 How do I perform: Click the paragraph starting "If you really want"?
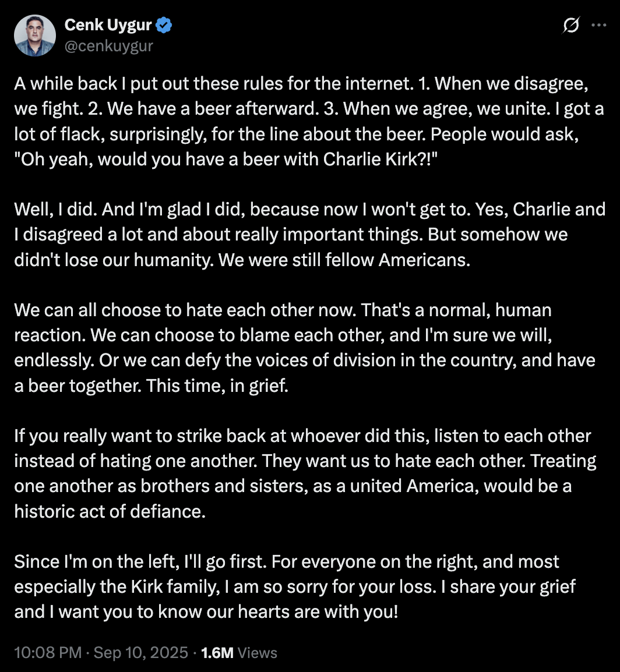pos(305,473)
